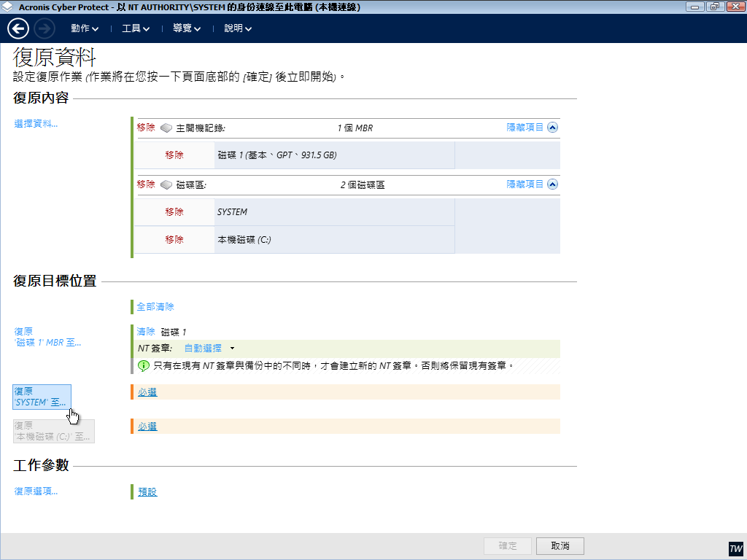Open the 導覽 dropdown menu
This screenshot has width=747, height=560.
pos(187,29)
